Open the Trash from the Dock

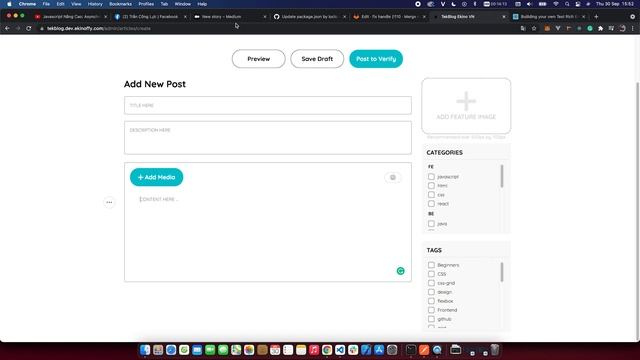point(495,350)
